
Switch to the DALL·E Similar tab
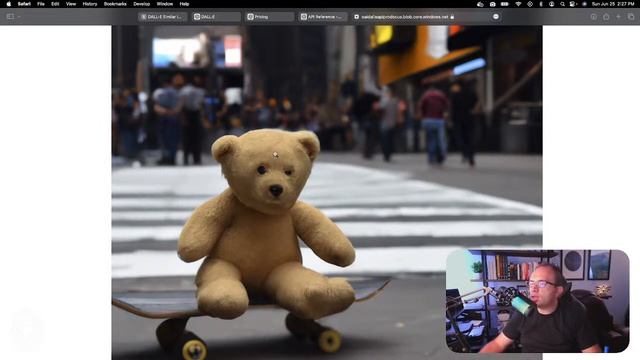162,17
